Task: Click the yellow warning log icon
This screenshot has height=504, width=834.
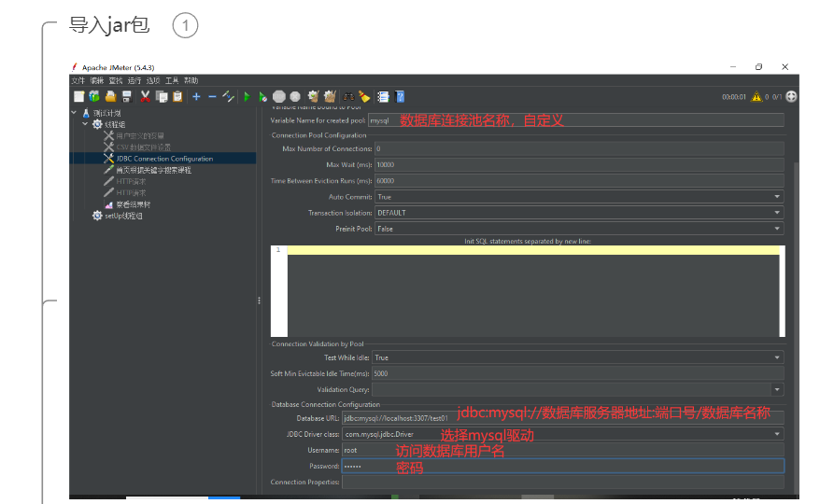Action: pos(756,97)
